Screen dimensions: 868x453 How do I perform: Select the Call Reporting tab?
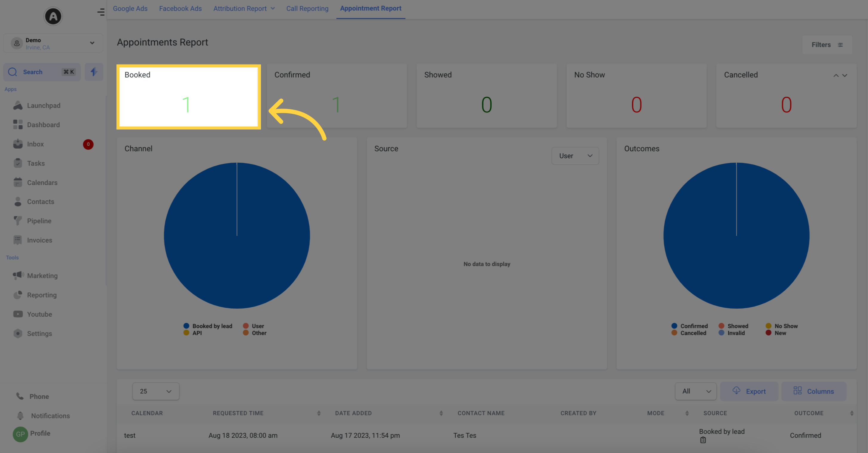click(x=307, y=8)
